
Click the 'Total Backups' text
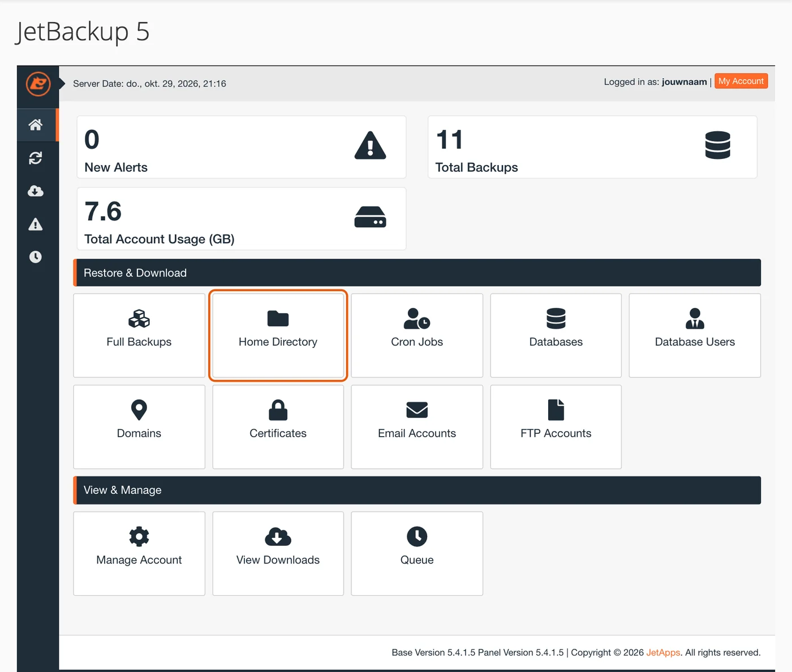coord(477,167)
